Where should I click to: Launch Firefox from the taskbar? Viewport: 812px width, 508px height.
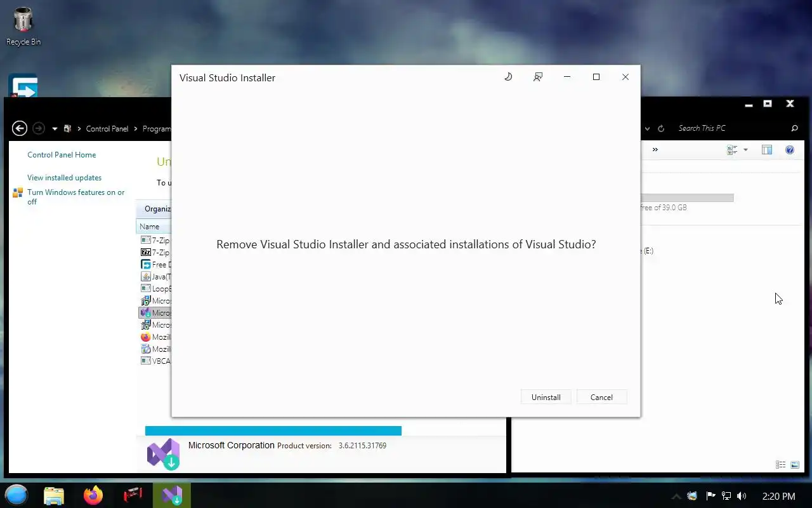coord(93,495)
